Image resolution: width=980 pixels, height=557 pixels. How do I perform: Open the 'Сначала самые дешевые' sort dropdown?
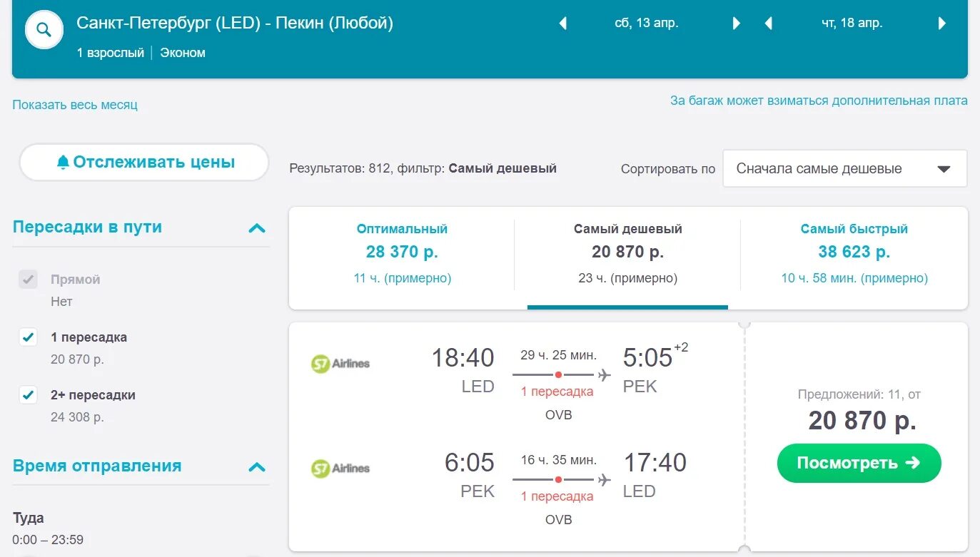844,169
